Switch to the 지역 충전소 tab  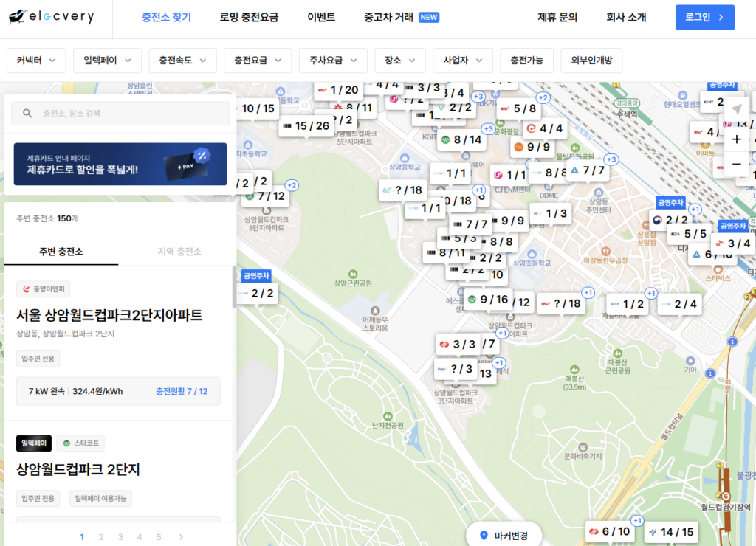178,252
